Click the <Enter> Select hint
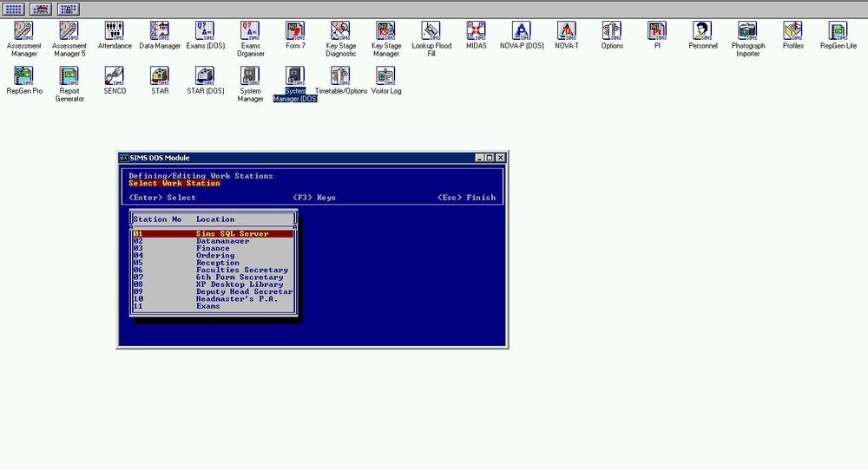This screenshot has width=868, height=470. pos(162,198)
